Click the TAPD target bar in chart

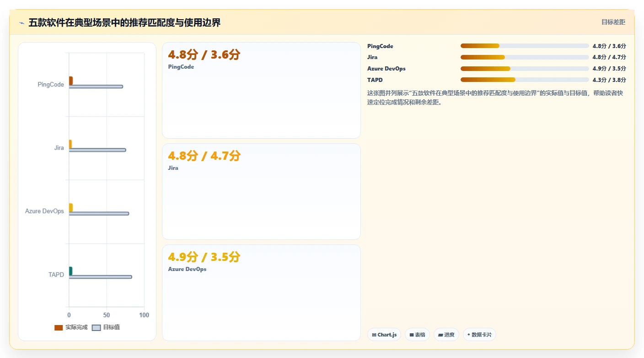coord(100,277)
